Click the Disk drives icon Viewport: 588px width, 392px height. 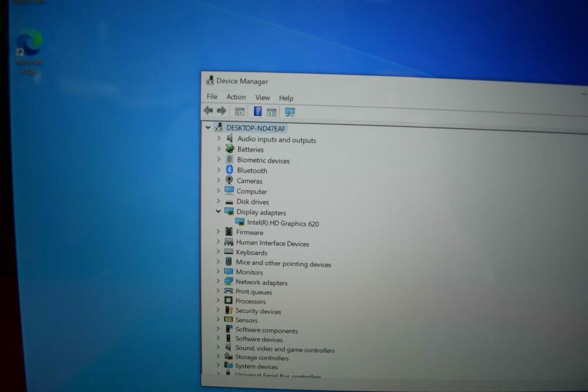[229, 202]
